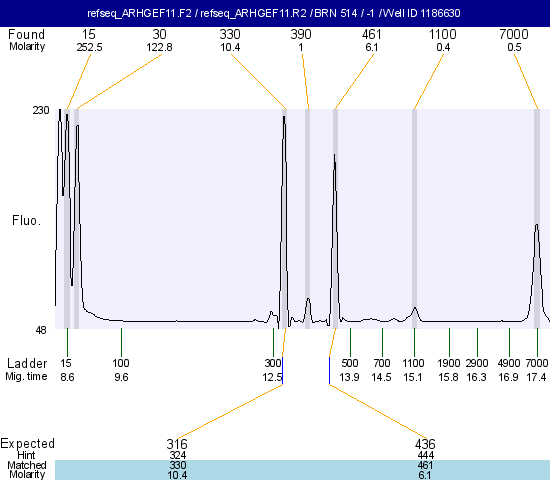This screenshot has width=550, height=480.
Task: Select the ladder marker labeled 700
Action: 382,363
